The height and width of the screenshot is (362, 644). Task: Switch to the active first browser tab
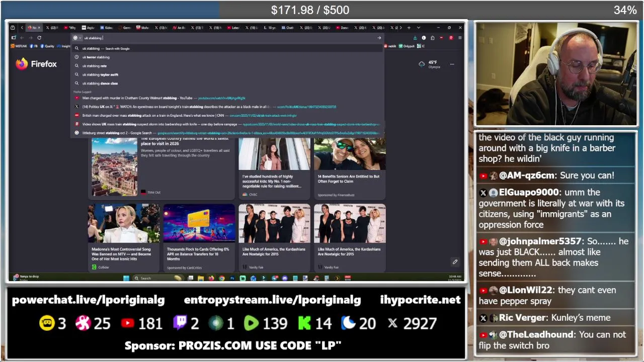coord(34,28)
